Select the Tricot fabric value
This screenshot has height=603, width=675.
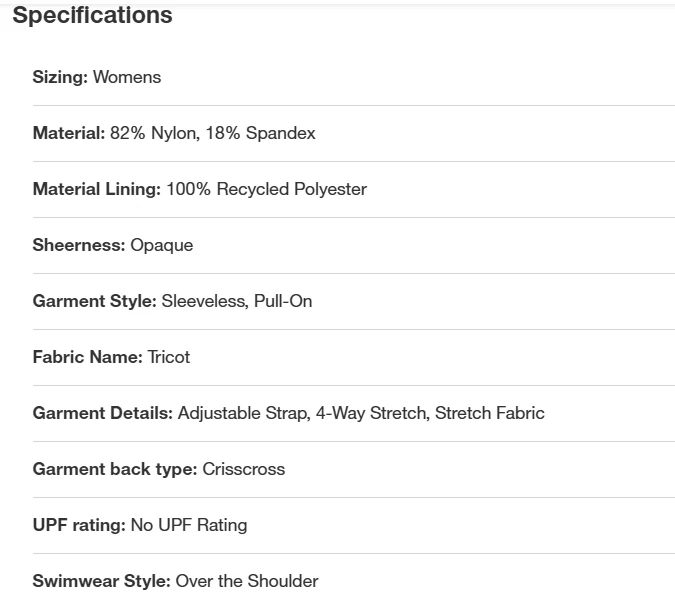169,357
